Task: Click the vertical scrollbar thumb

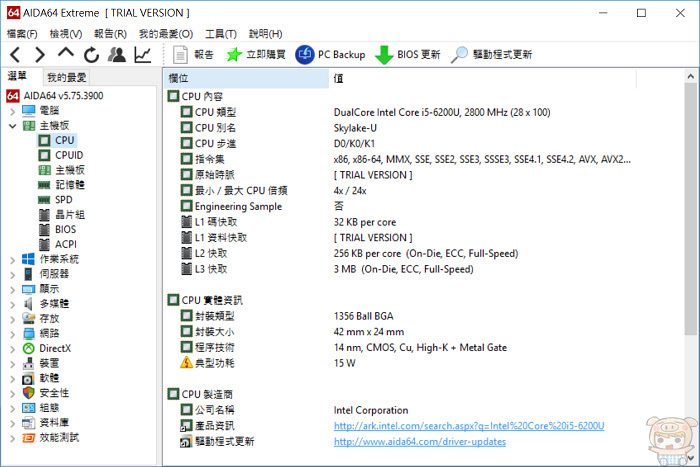Action: (691, 209)
